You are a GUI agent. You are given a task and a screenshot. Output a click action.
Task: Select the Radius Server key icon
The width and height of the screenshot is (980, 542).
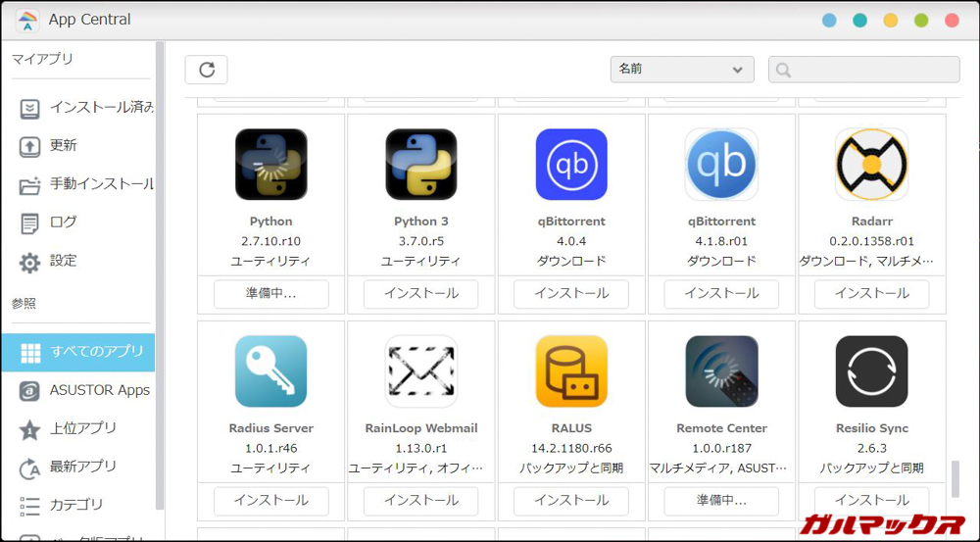pyautogui.click(x=270, y=371)
